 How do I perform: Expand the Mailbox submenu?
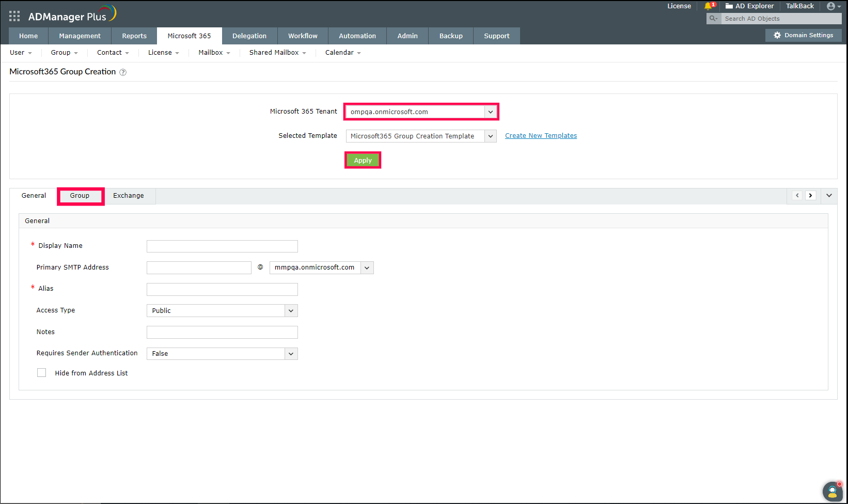pos(214,53)
